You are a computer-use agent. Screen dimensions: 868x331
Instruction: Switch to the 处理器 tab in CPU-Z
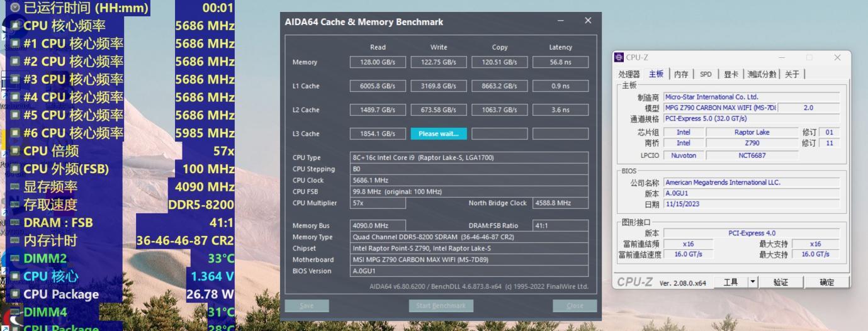(629, 74)
